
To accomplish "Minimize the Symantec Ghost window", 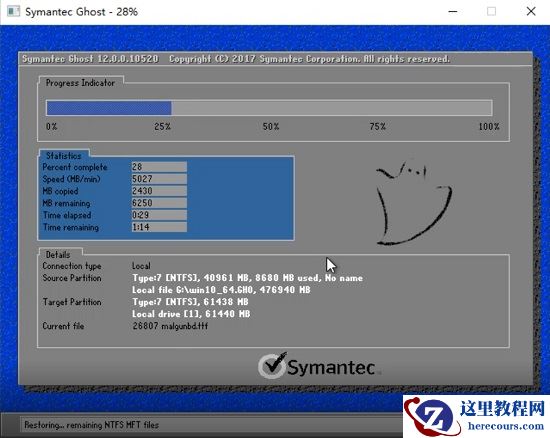I will 453,12.
